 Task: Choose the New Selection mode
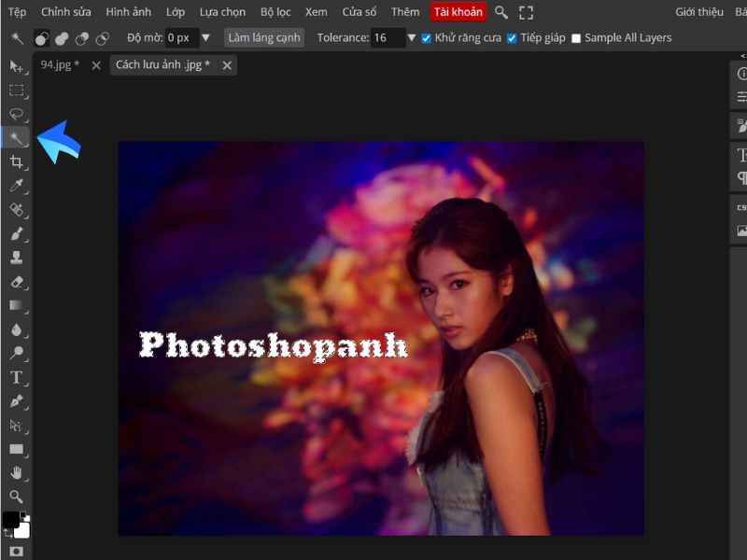pos(42,38)
